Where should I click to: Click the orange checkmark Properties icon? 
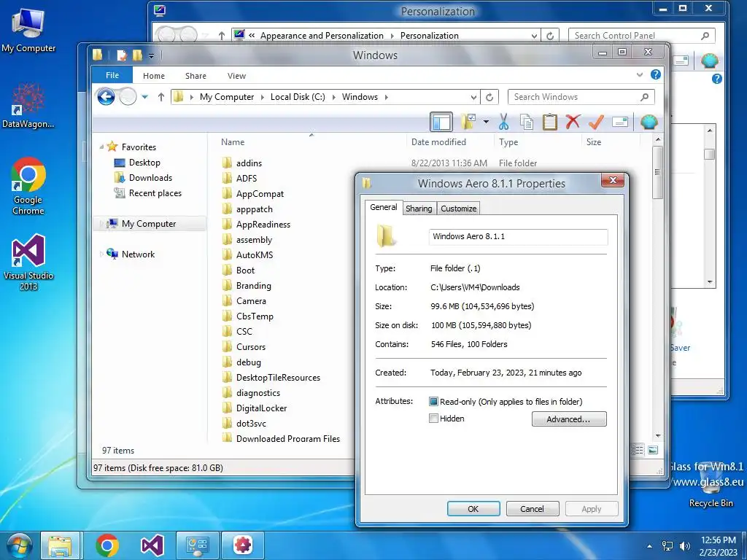596,122
